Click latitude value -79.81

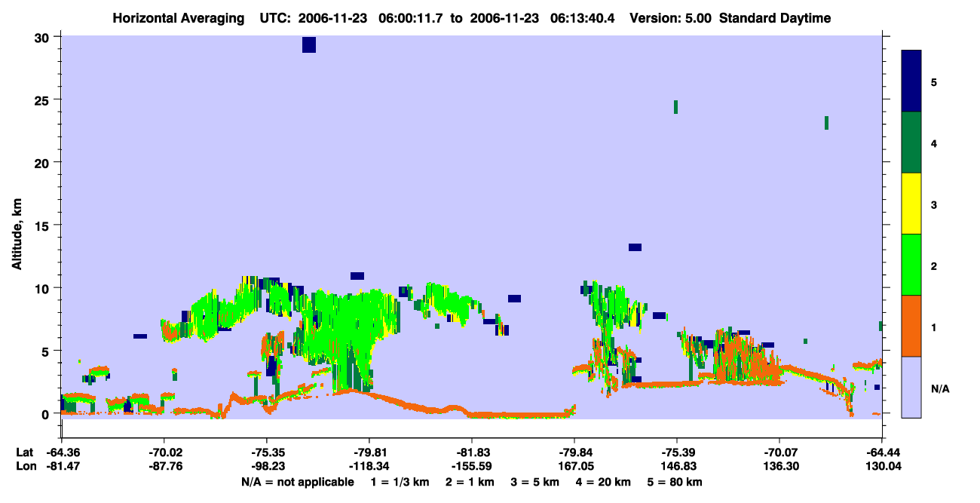(x=369, y=452)
